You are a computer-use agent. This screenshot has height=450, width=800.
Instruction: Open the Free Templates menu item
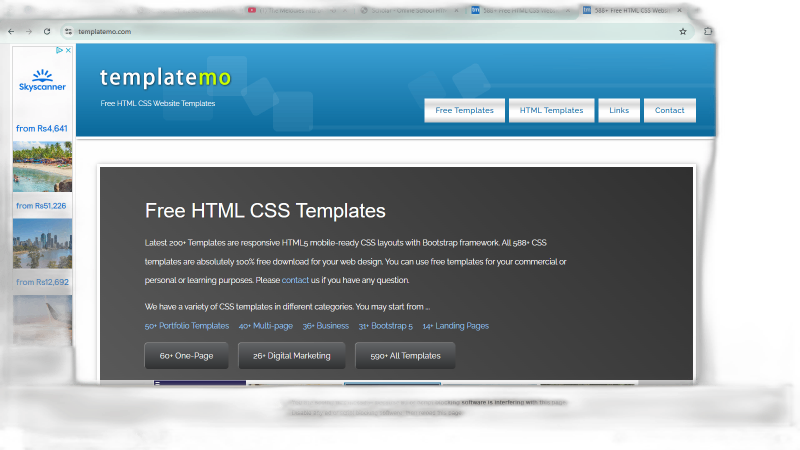[464, 111]
